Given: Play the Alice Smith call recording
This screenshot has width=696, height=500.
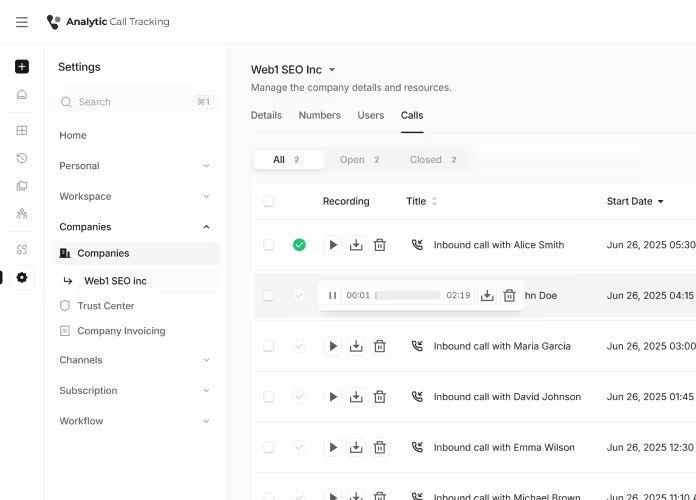Looking at the screenshot, I should (x=333, y=245).
